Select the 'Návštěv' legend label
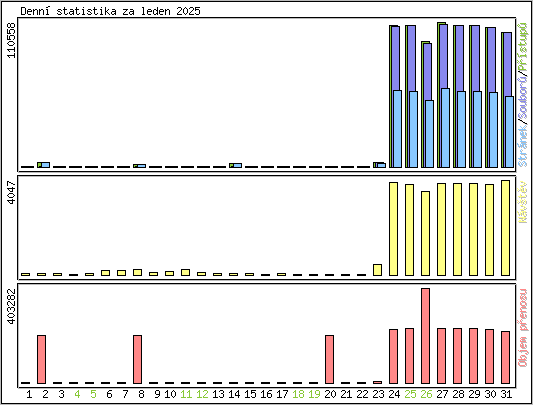Viewport: 533px width, 405px height. (523, 203)
